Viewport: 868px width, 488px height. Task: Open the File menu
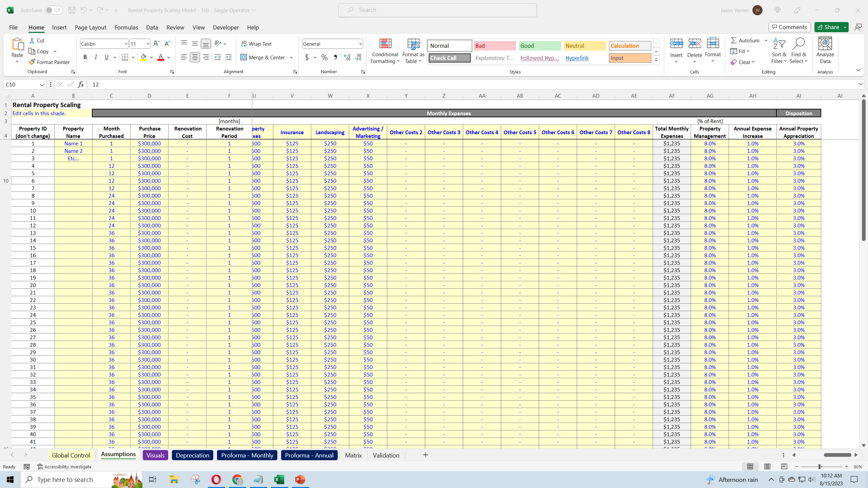click(13, 27)
